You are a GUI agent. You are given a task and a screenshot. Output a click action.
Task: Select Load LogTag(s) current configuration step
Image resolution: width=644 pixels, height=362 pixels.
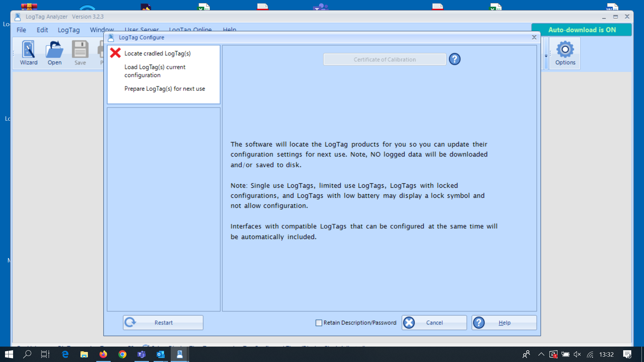[x=155, y=71]
